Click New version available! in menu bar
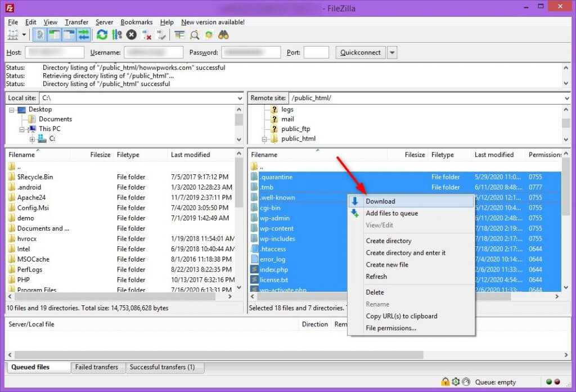Viewport: 576px width, 392px height. click(x=213, y=22)
